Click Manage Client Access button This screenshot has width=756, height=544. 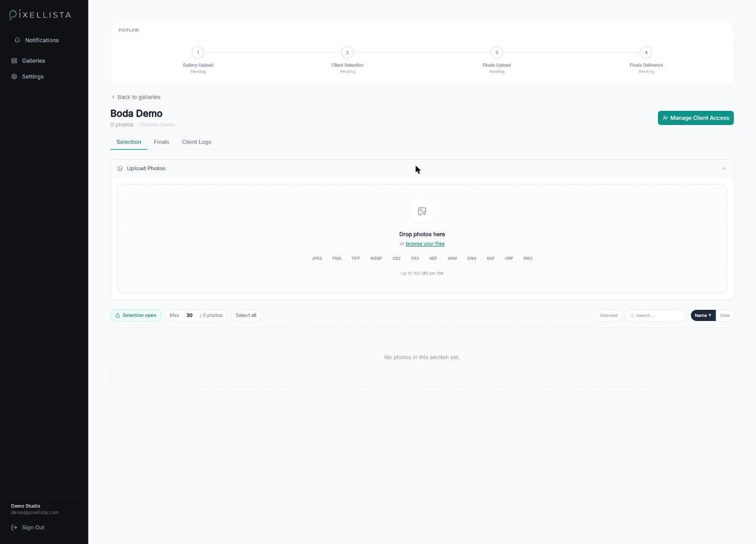[696, 118]
